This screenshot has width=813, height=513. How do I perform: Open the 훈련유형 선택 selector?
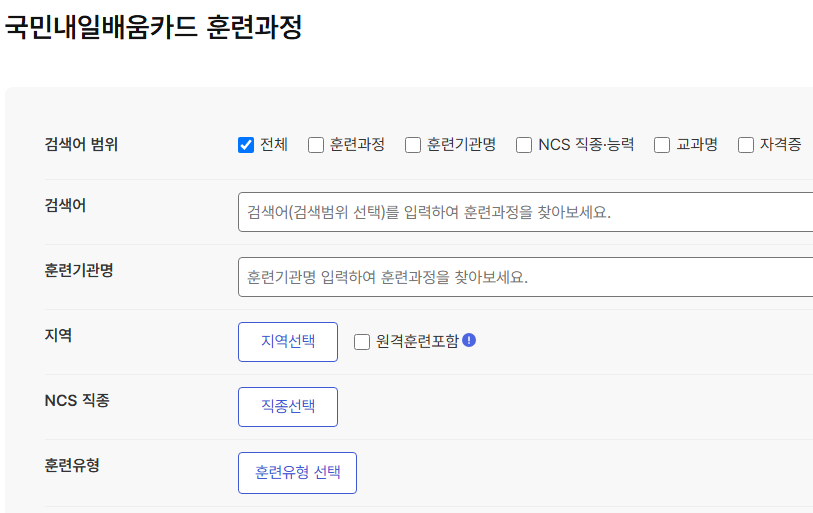click(x=297, y=473)
